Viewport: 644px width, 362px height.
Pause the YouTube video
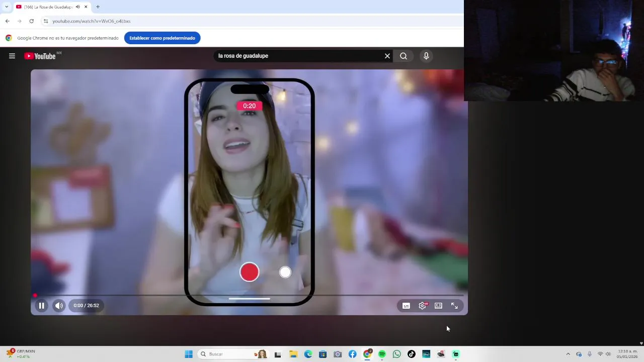(42, 305)
